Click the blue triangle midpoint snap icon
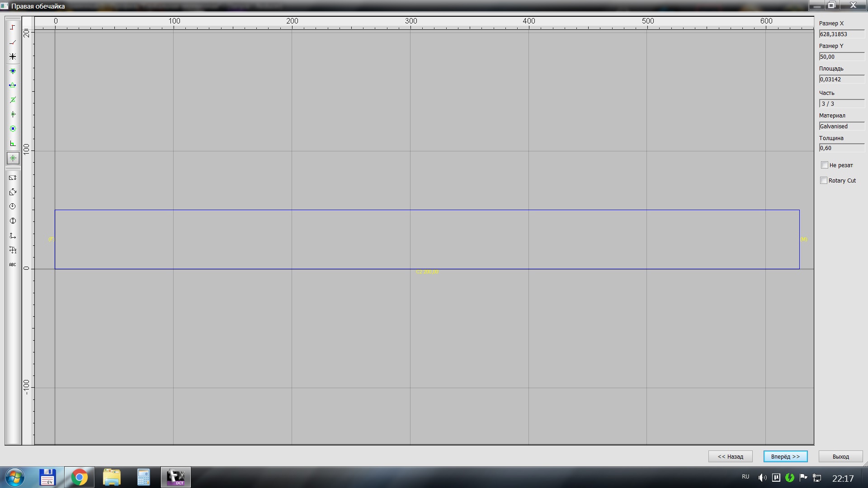Screen dimensions: 868x488 pyautogui.click(x=13, y=85)
